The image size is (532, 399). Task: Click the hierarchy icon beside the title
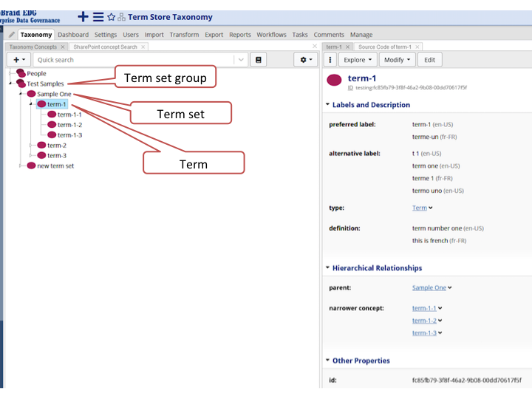121,17
